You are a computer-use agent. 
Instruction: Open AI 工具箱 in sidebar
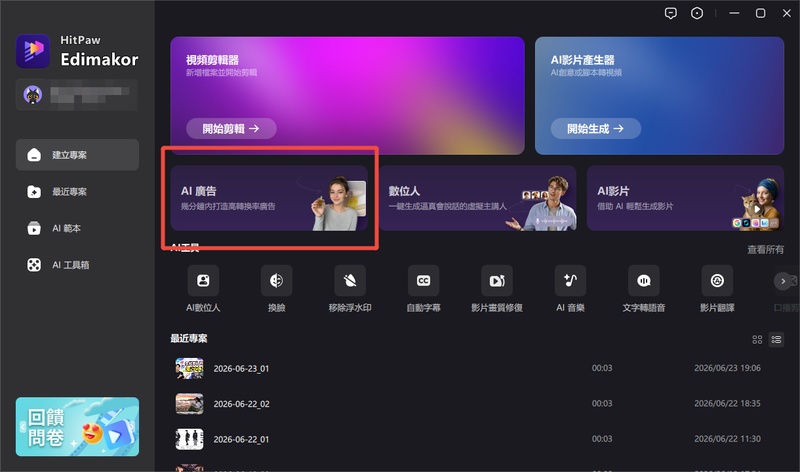coord(77,265)
